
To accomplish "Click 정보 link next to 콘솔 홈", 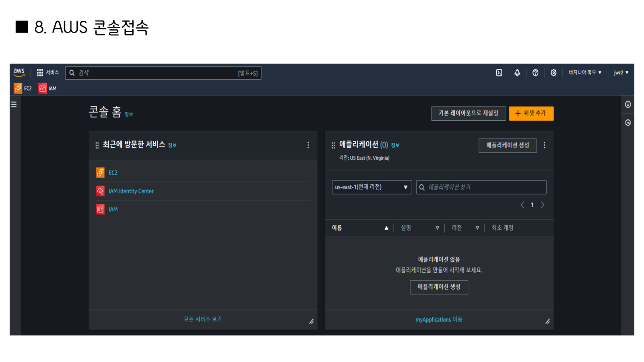I will (129, 115).
